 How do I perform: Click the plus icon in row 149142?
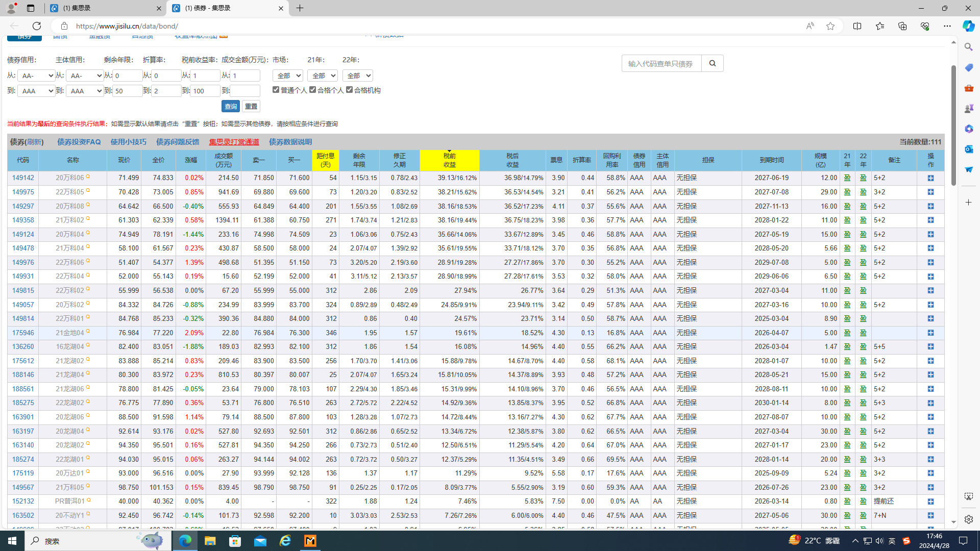[x=930, y=178]
